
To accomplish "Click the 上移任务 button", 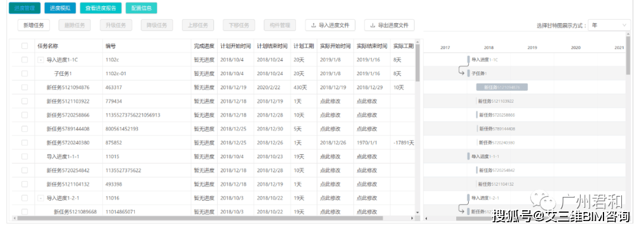I will coord(198,25).
